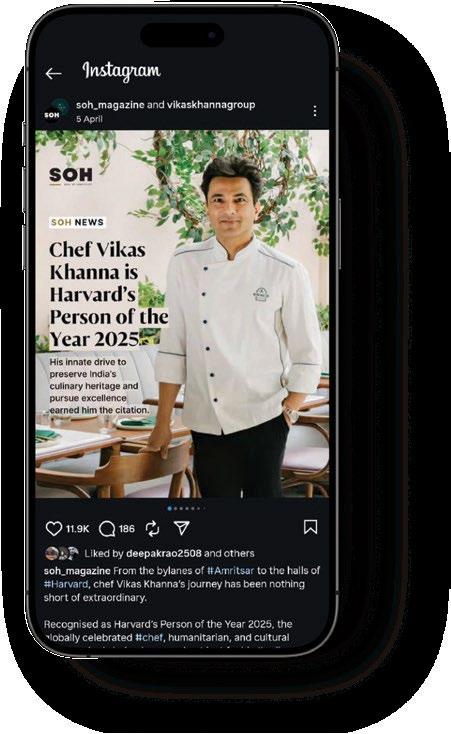Share the post with the paper plane icon
Screen dimensions: 451x734
click(x=182, y=528)
